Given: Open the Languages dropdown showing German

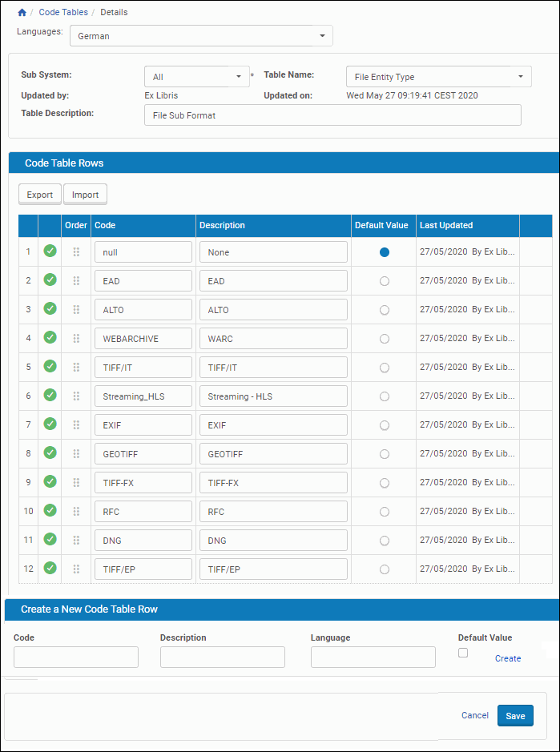Looking at the screenshot, I should (x=201, y=36).
